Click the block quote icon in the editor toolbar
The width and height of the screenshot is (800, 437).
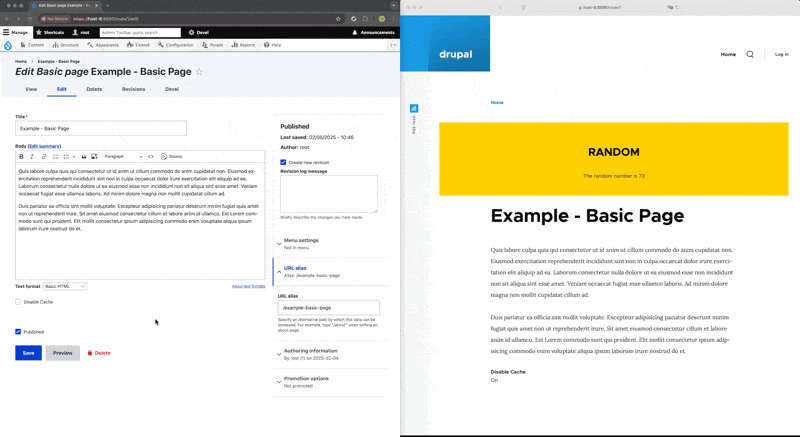[x=84, y=156]
